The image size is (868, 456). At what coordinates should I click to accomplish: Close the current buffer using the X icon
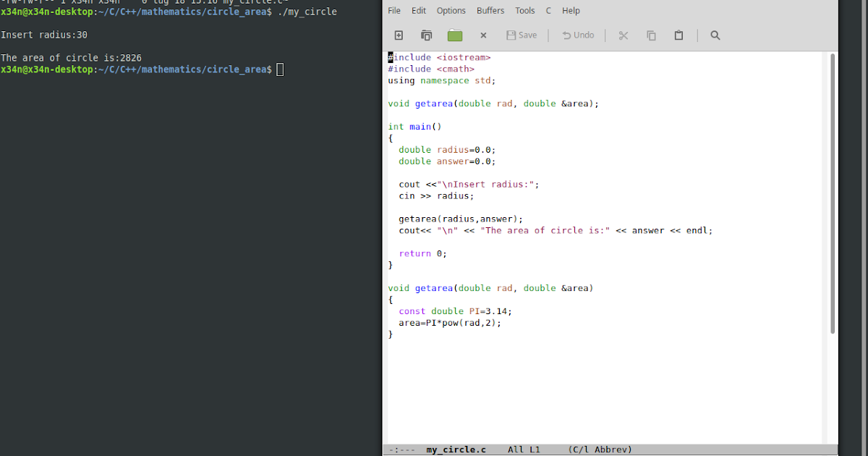point(483,35)
